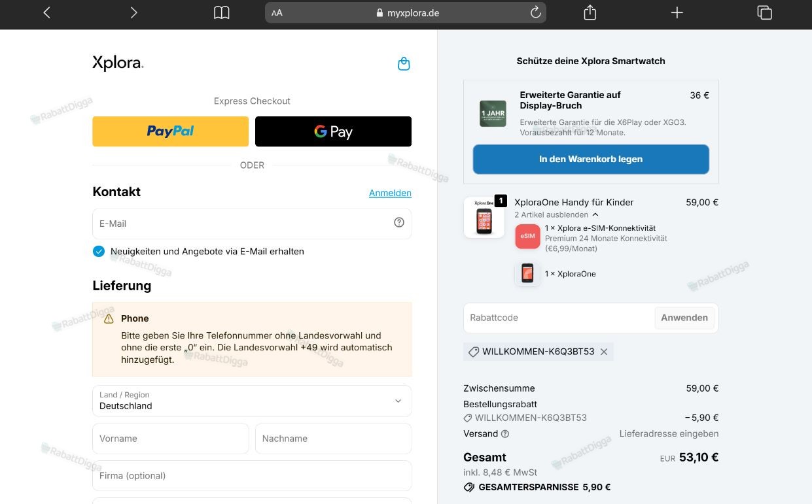Image resolution: width=812 pixels, height=504 pixels.
Task: Reload the page with the refresh icon
Action: (x=535, y=12)
